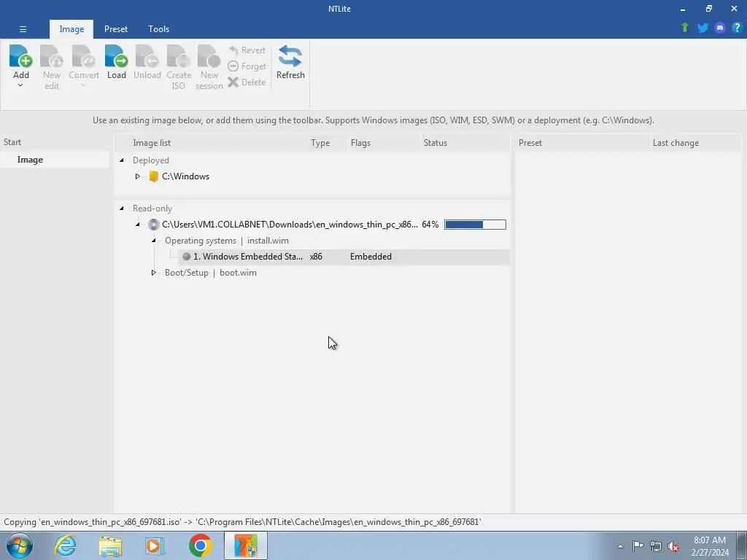Viewport: 747px width, 560px height.
Task: Collapse the Read-only group
Action: (122, 209)
